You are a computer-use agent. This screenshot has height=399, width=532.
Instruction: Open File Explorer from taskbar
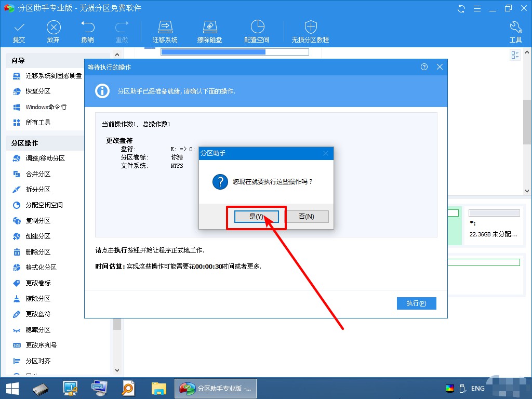(x=159, y=389)
